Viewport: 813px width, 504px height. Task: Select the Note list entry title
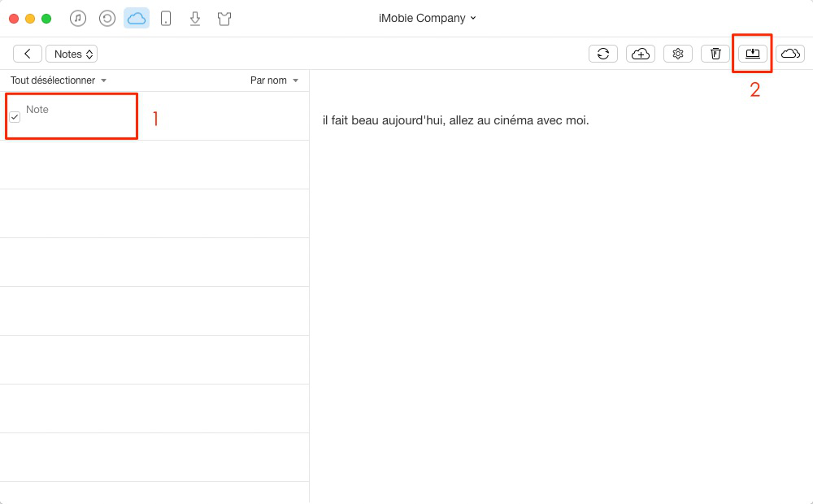click(x=37, y=110)
